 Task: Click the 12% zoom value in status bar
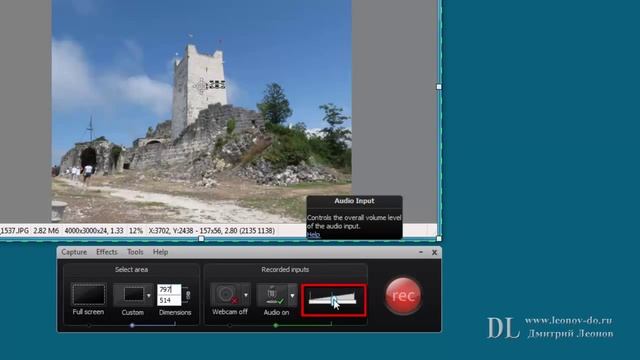point(136,231)
